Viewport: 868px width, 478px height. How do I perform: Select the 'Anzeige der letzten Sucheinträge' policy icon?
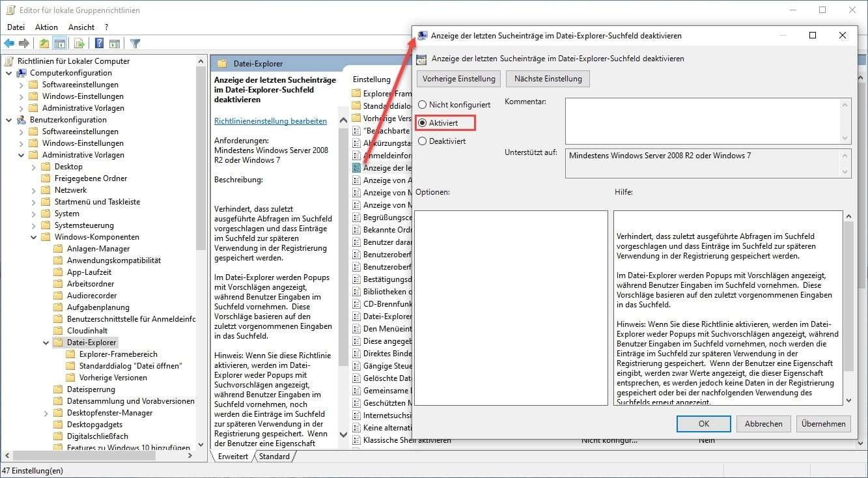[x=355, y=167]
